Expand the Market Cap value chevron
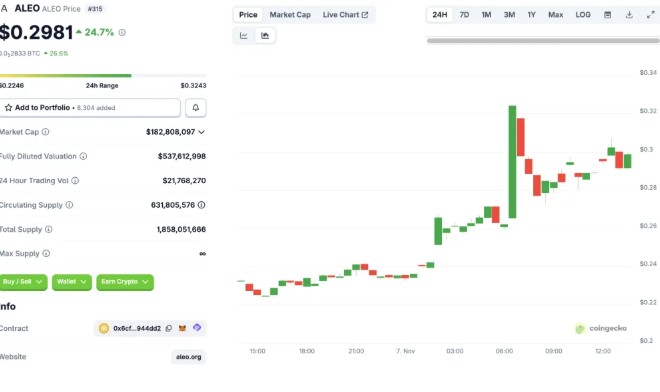This screenshot has height=392, width=660. 202,132
